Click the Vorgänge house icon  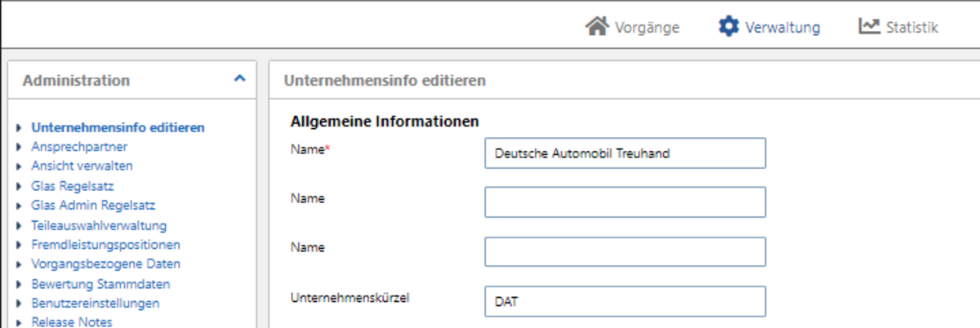598,27
